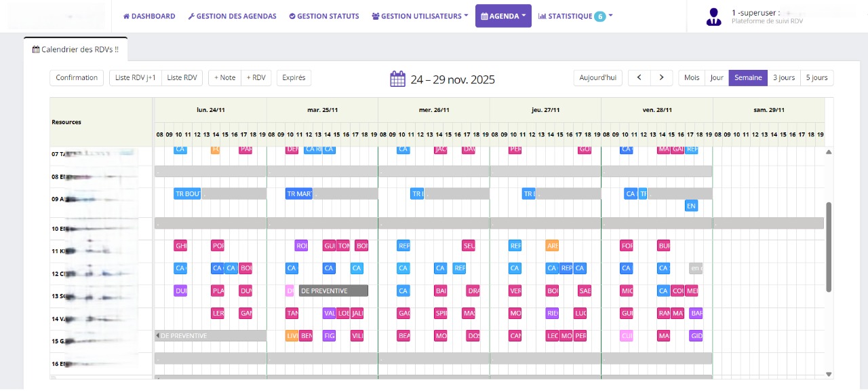Image resolution: width=868 pixels, height=391 pixels.
Task: Click the superuser profile avatar icon
Action: pyautogui.click(x=713, y=17)
